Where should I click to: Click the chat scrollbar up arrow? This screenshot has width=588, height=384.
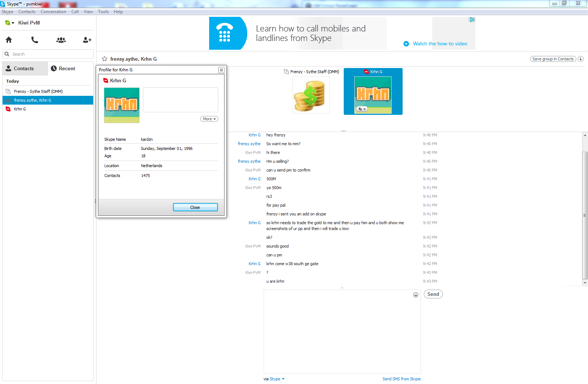coord(585,135)
